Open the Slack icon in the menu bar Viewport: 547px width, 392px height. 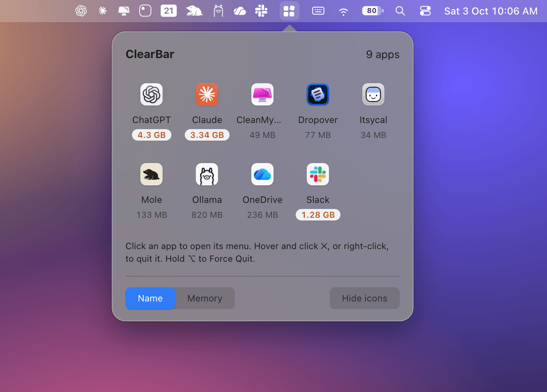coord(261,11)
